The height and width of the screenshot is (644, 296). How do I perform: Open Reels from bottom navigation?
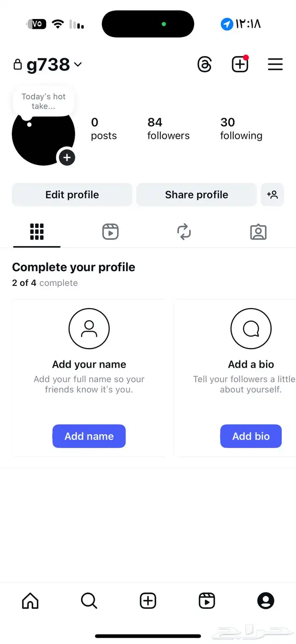point(207,600)
